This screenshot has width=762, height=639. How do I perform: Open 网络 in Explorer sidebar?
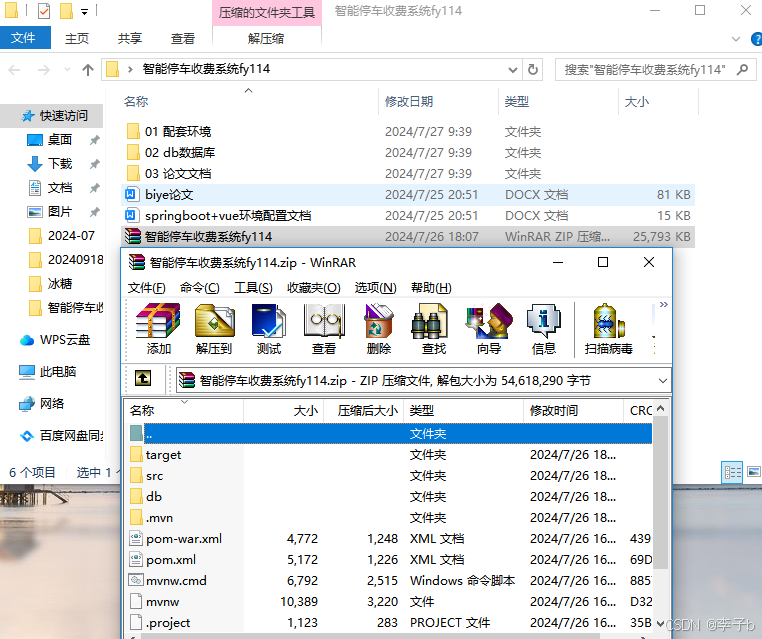(42, 403)
